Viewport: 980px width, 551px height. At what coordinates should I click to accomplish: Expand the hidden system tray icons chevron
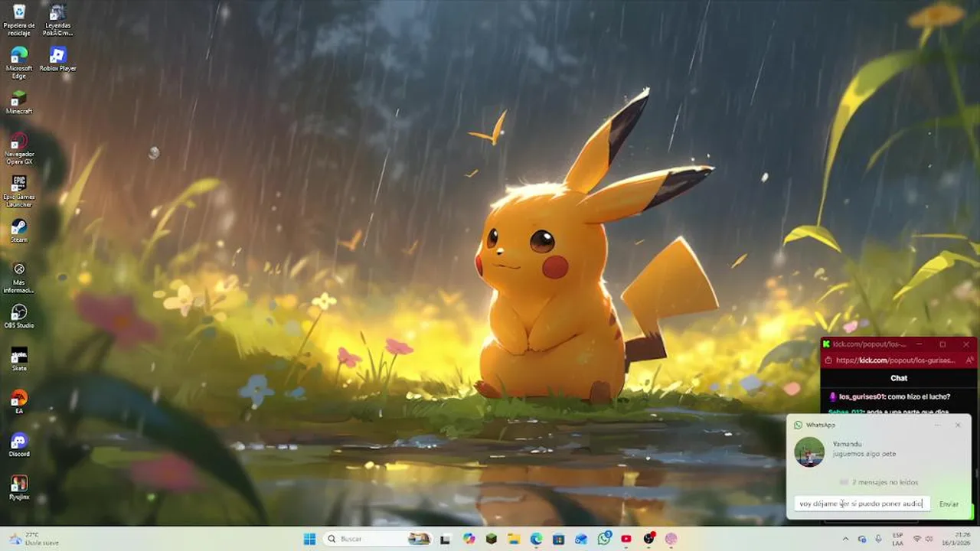[845, 539]
